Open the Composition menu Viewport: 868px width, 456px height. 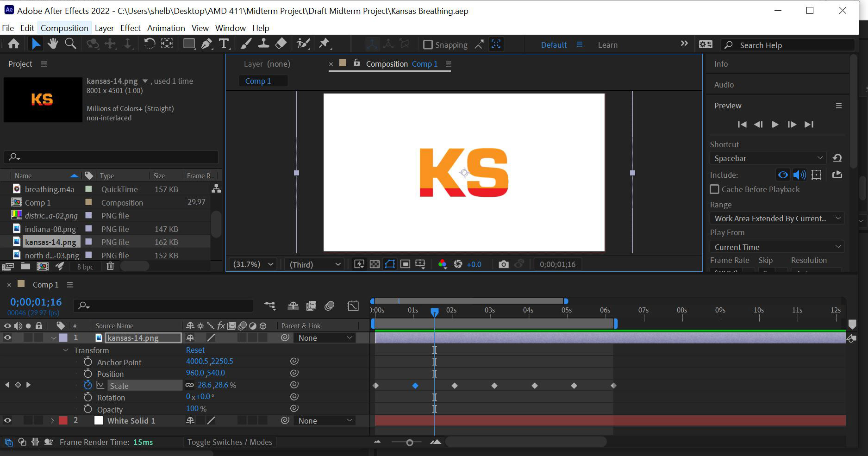click(64, 28)
